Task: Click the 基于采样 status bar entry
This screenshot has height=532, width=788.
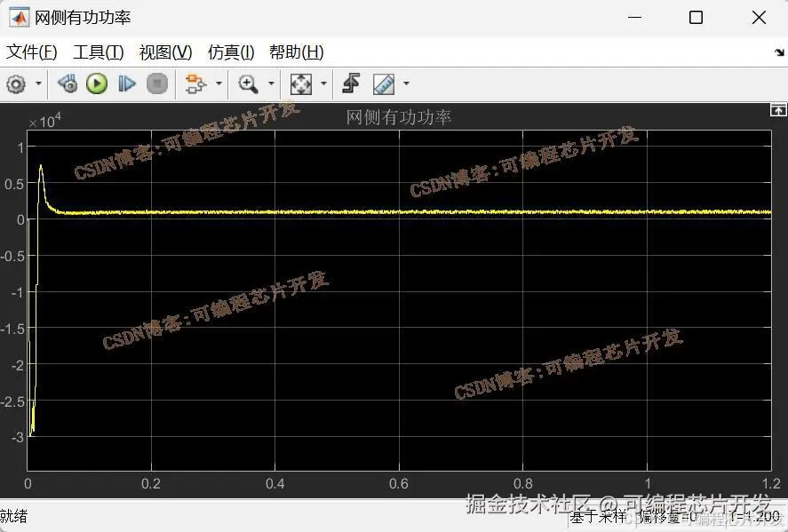Action: pos(598,516)
